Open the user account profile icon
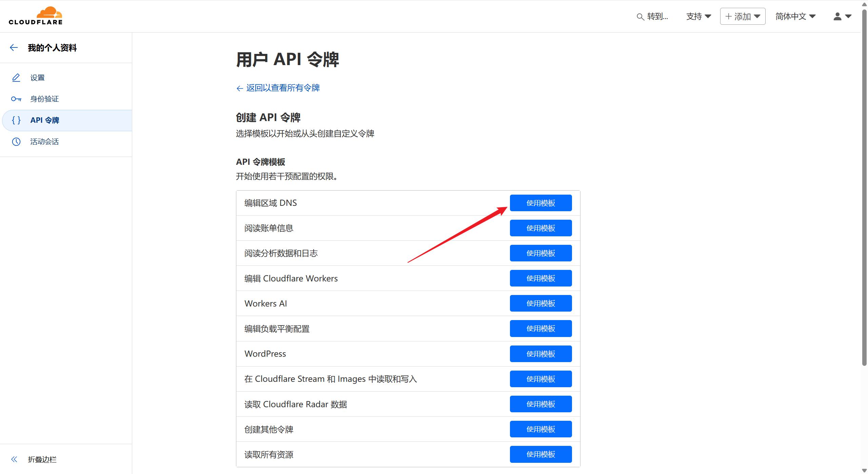The height and width of the screenshot is (474, 868). (837, 16)
